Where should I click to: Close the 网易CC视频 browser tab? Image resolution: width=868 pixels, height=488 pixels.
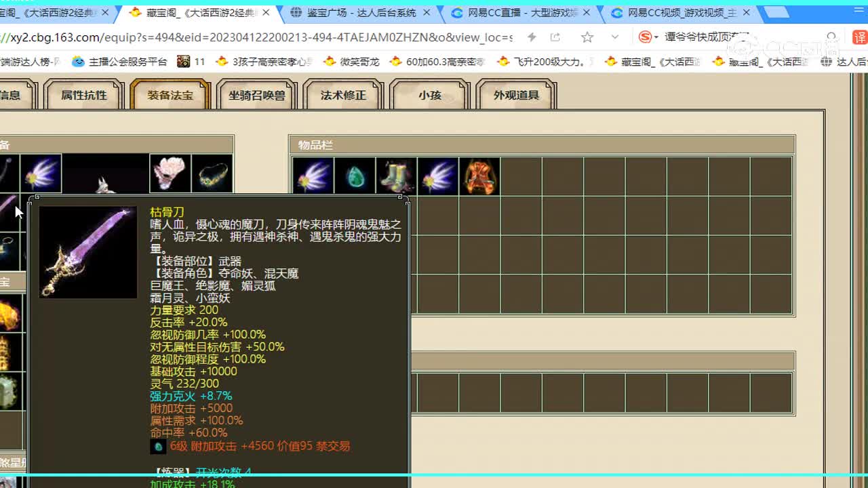747,13
